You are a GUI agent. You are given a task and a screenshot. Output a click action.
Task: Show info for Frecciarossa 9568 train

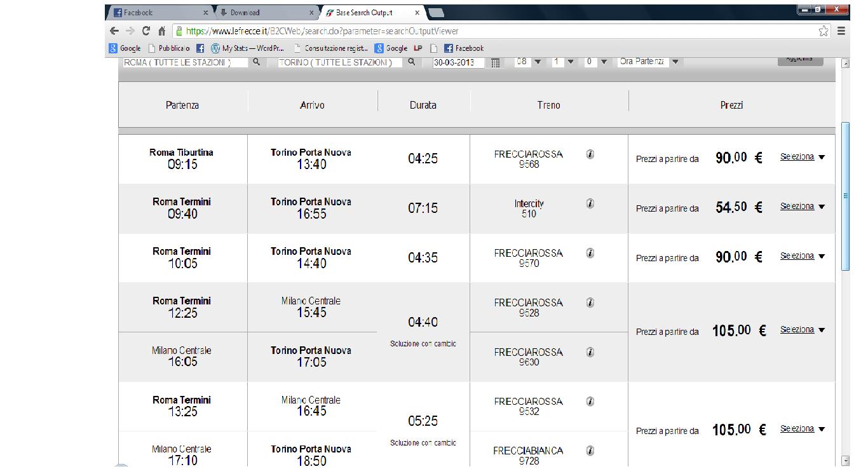tap(590, 154)
